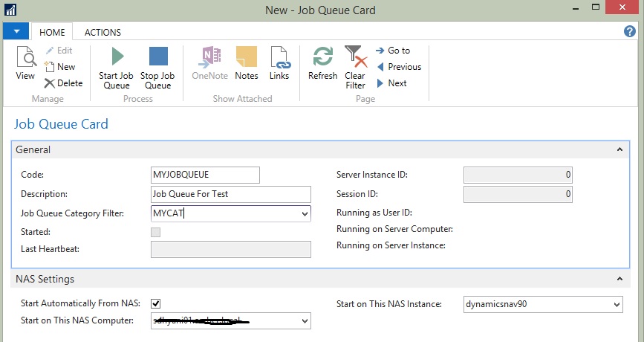Switch to the ACTIONS ribbon tab
644x342 pixels.
click(x=103, y=32)
